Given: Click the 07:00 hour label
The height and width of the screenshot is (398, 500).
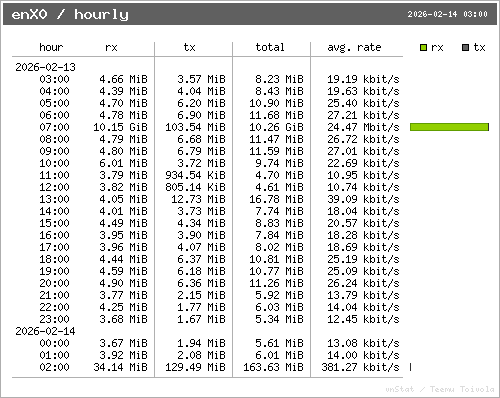Looking at the screenshot, I should pos(54,127).
